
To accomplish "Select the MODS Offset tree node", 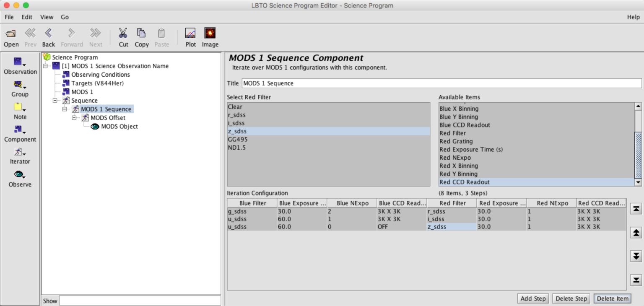I will 108,118.
